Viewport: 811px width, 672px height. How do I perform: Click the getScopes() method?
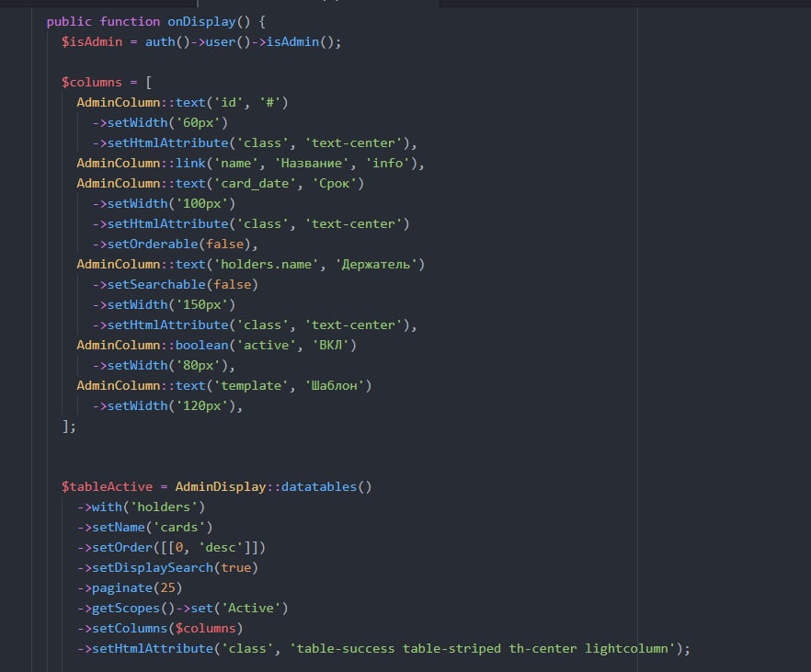coord(133,608)
